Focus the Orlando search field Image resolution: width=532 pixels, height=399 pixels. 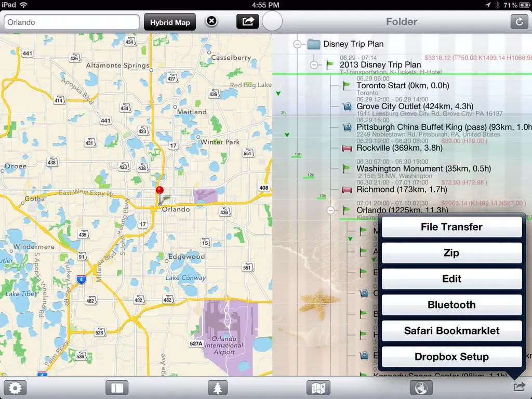[x=72, y=22]
